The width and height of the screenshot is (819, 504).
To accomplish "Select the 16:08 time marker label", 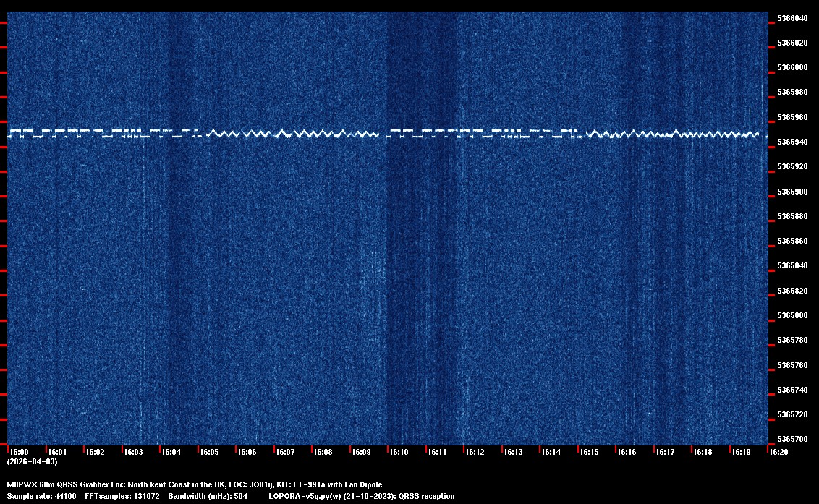I will [x=323, y=452].
